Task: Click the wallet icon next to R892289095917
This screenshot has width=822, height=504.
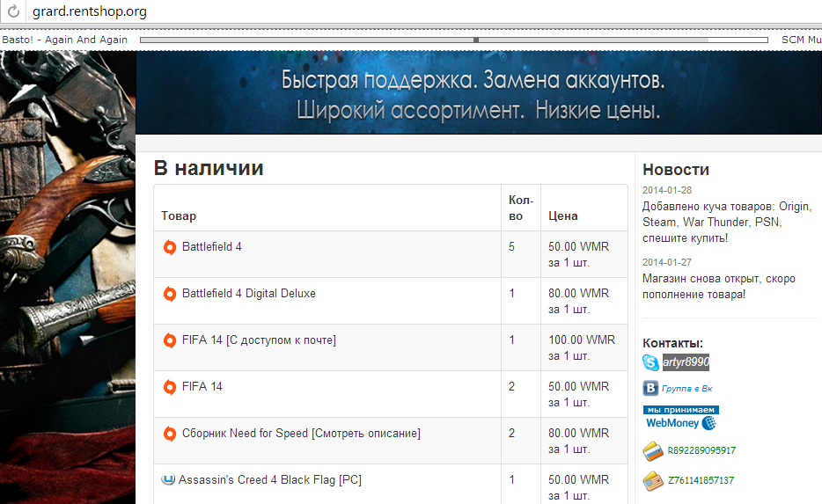Action: click(x=653, y=451)
